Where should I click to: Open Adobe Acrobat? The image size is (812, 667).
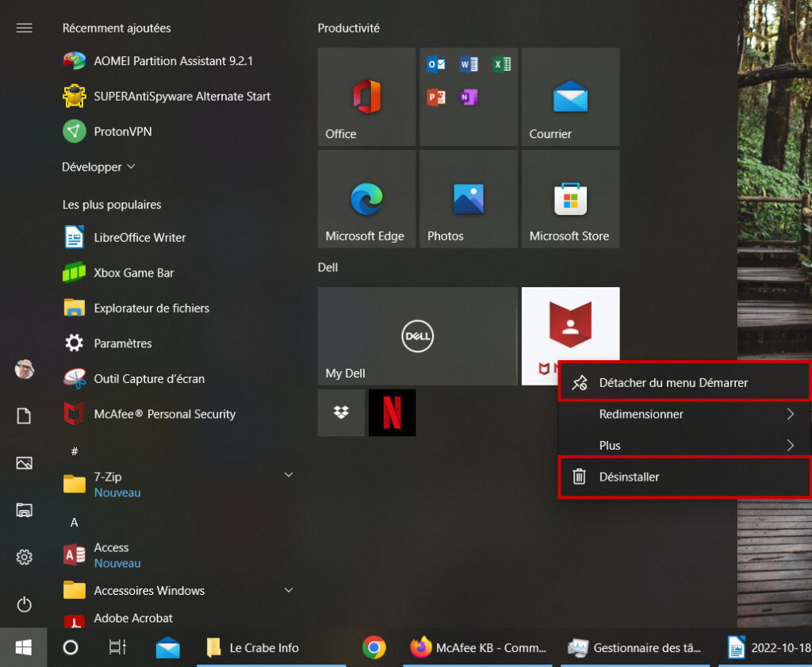click(118, 619)
